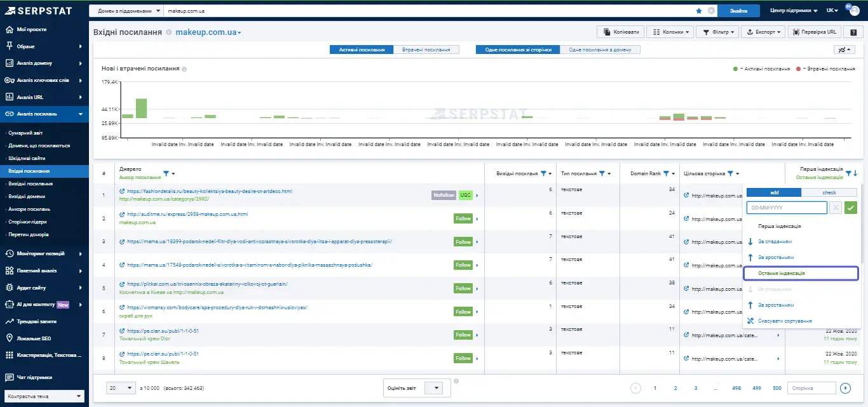868x407 pixels.
Task: Click the Follow badge for auditme.ru row
Action: [463, 219]
